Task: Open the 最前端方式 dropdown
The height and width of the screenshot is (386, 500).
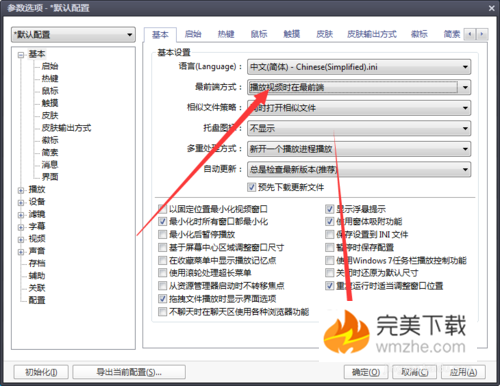Action: pyautogui.click(x=359, y=87)
